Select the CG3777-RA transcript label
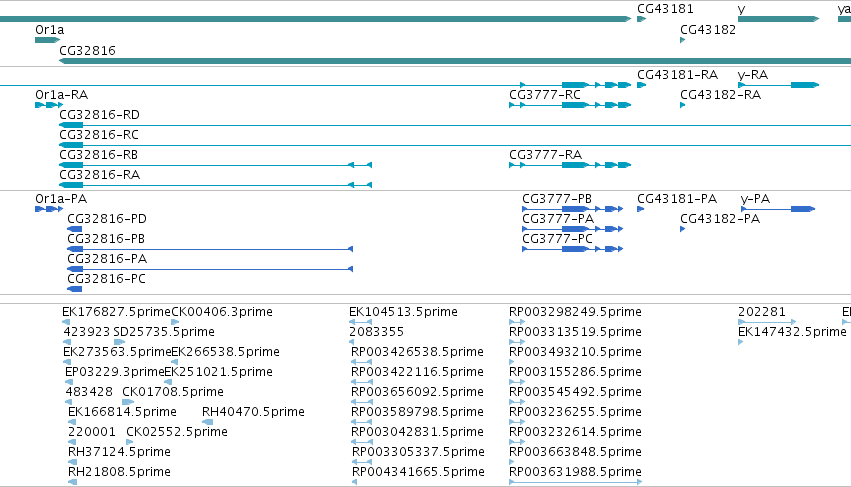This screenshot has width=851, height=487. [x=545, y=155]
